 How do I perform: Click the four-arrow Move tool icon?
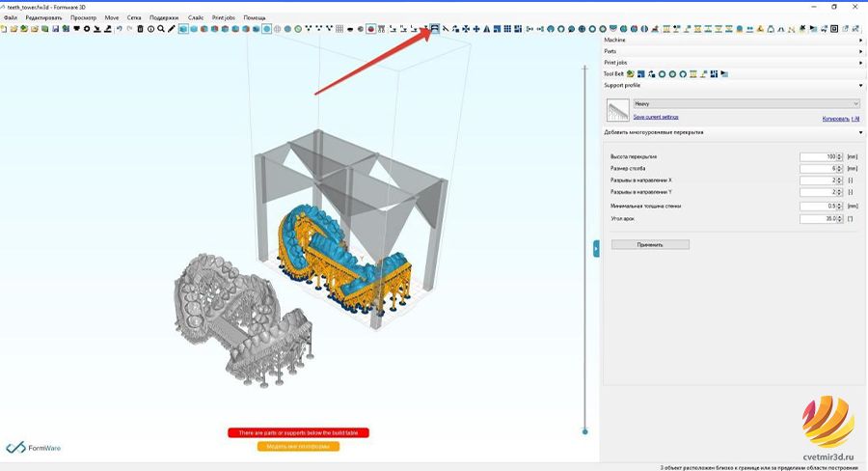[466, 29]
